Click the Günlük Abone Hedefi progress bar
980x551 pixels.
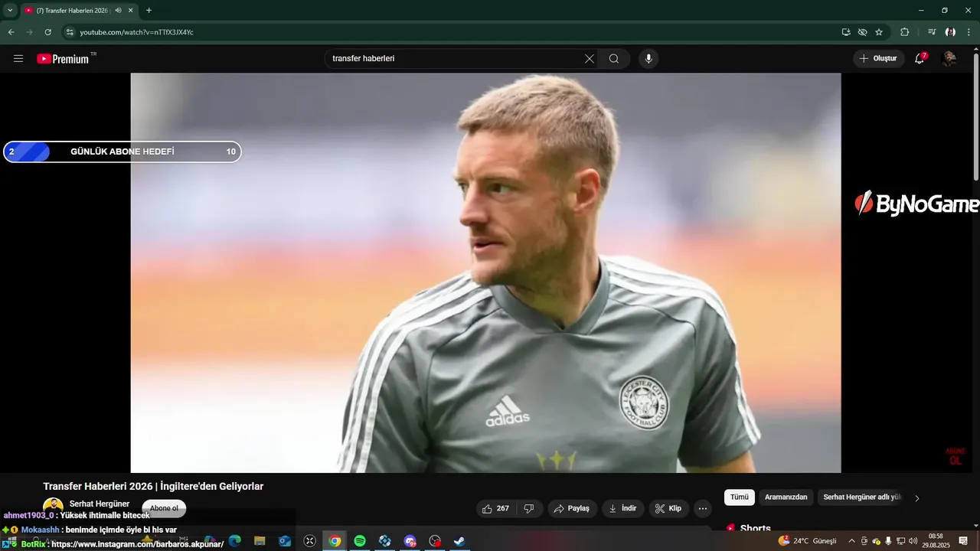click(122, 152)
